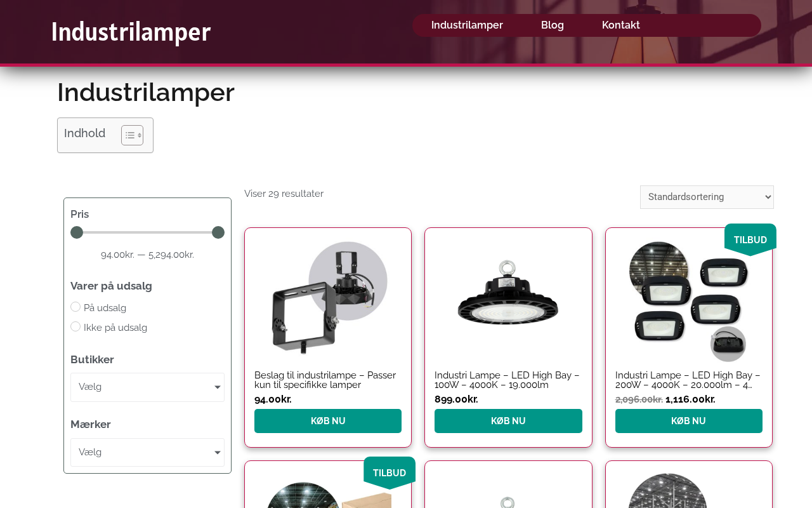Open the Kontakt menu item
Viewport: 812px width, 508px height.
(x=621, y=25)
